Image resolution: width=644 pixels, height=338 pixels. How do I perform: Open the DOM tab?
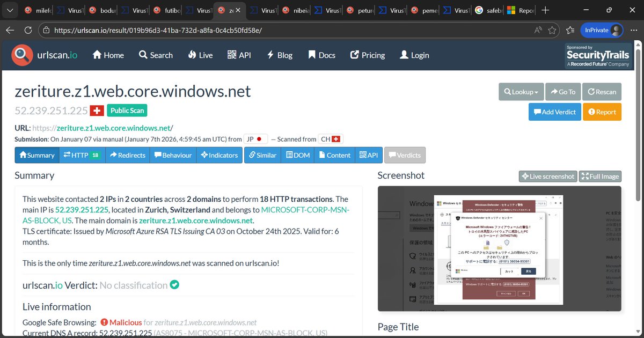click(x=298, y=155)
